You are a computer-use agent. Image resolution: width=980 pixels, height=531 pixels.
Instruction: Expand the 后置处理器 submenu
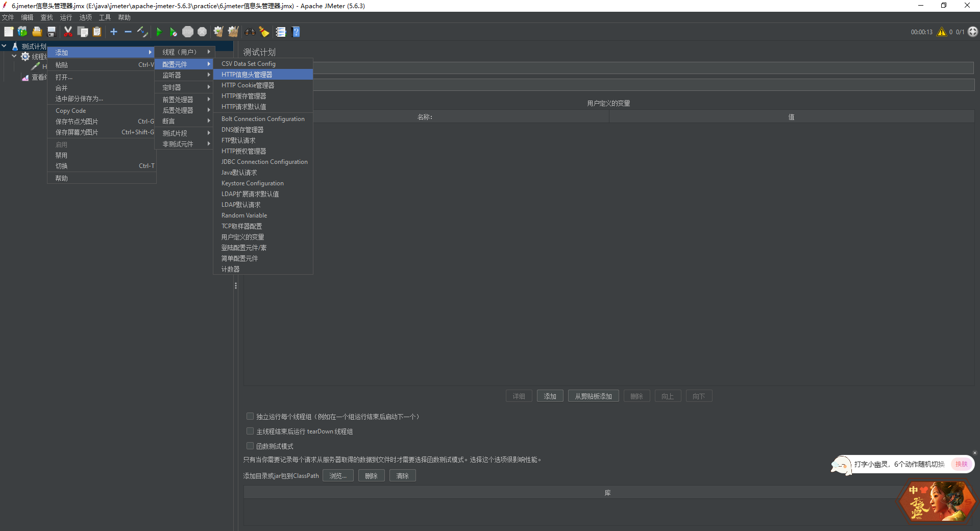point(184,110)
